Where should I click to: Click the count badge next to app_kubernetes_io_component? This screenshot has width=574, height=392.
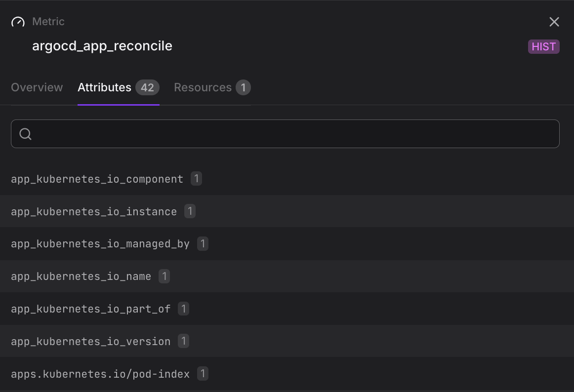(x=196, y=179)
